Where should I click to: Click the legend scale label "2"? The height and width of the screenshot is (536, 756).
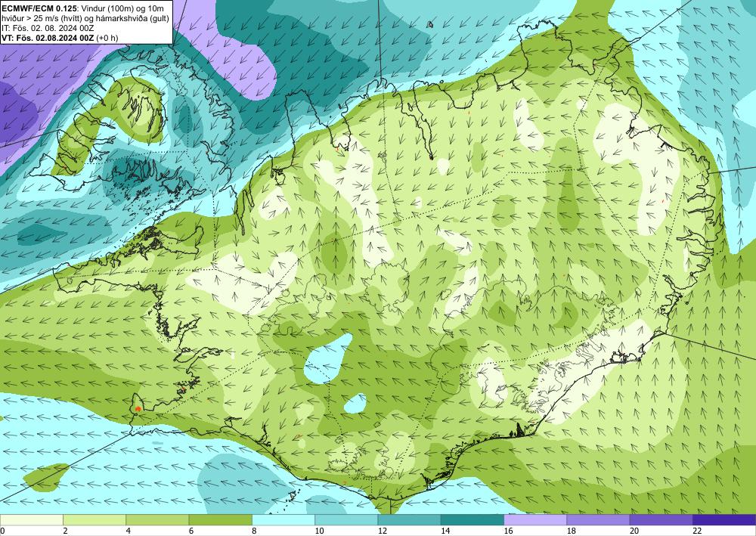65,531
